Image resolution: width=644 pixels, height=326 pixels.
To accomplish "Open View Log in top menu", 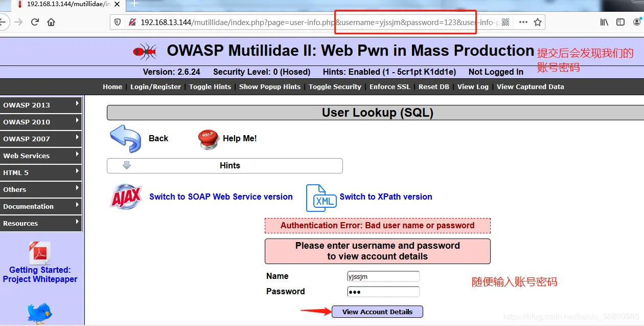I will pyautogui.click(x=473, y=86).
